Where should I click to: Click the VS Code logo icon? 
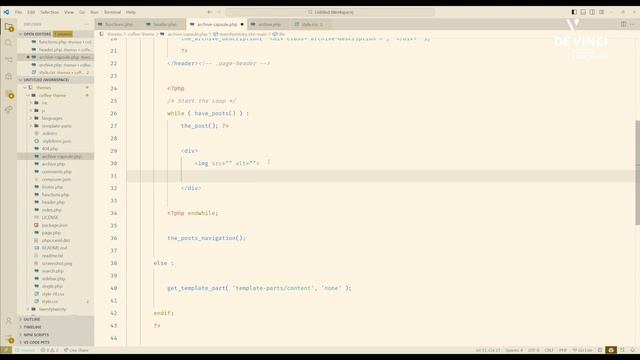pos(6,12)
